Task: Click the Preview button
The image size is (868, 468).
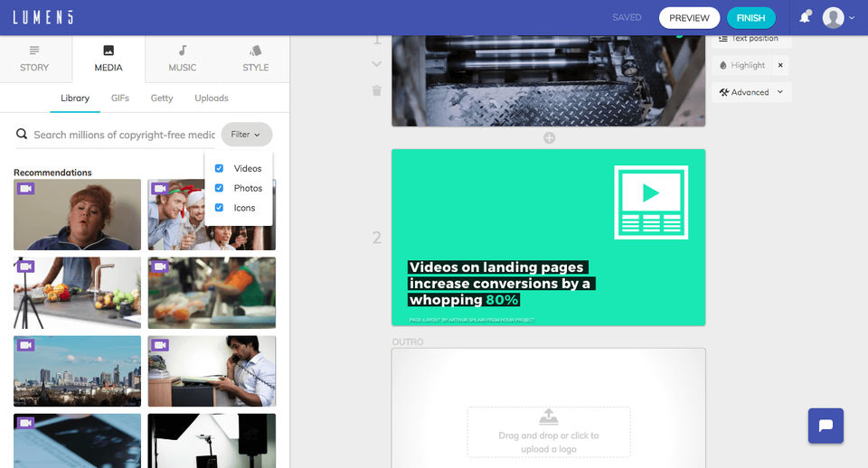Action: (689, 18)
